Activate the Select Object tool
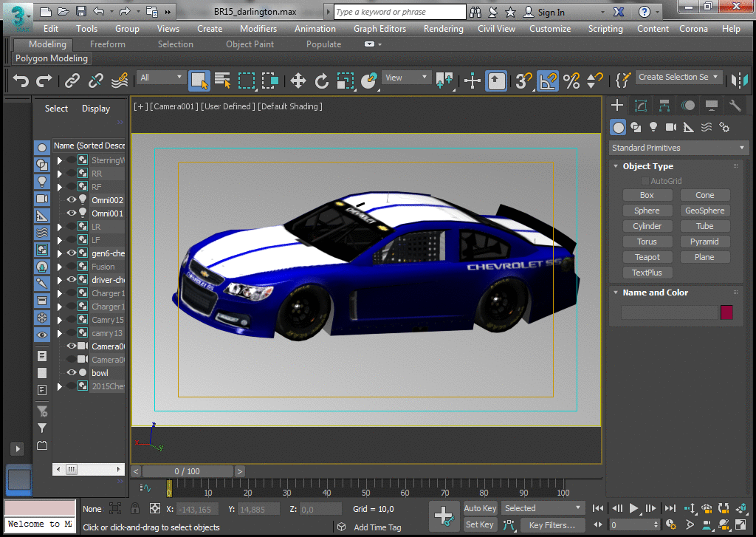756x537 pixels. tap(199, 80)
